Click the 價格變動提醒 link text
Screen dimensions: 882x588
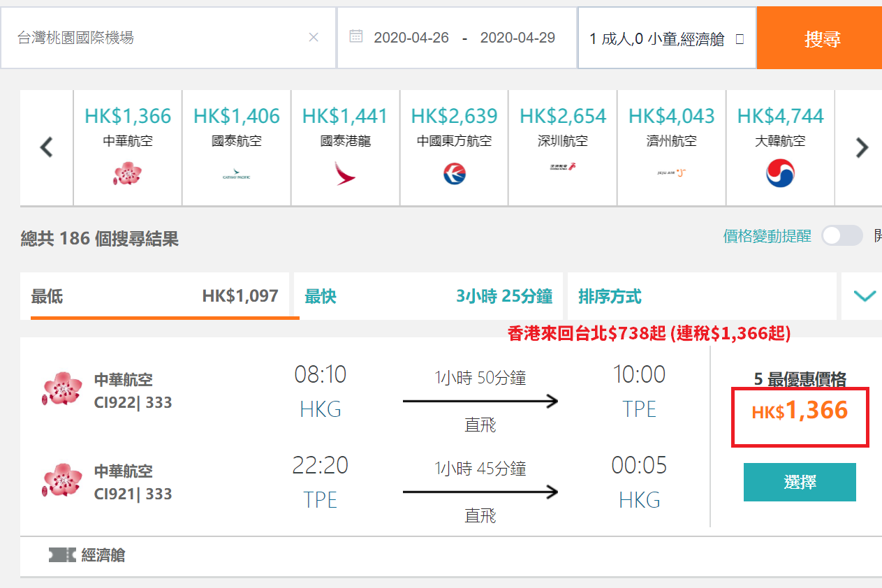767,236
